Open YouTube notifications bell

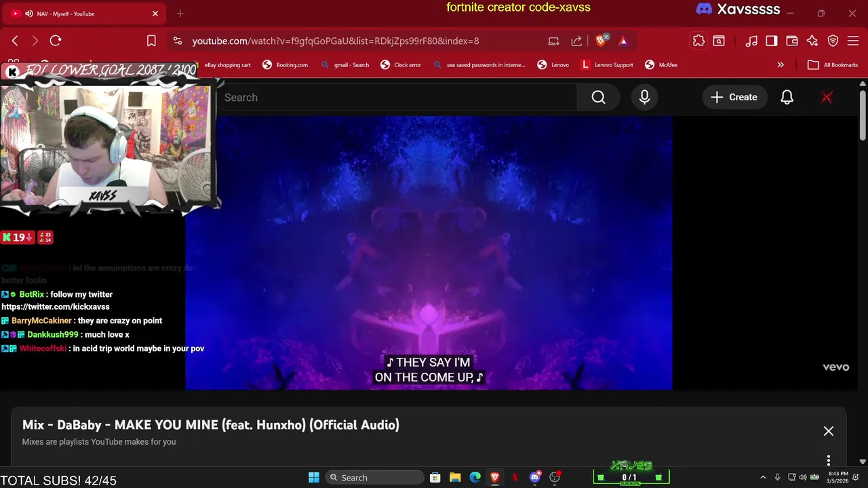pos(787,98)
